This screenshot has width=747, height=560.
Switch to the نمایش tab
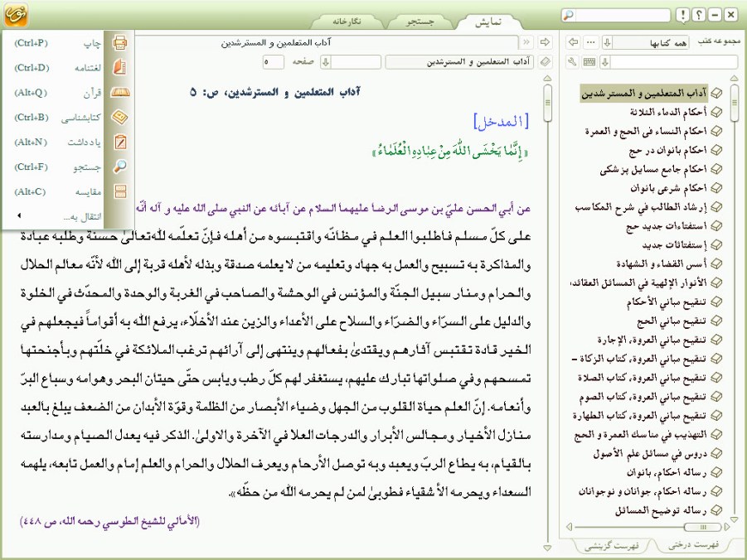pyautogui.click(x=487, y=22)
